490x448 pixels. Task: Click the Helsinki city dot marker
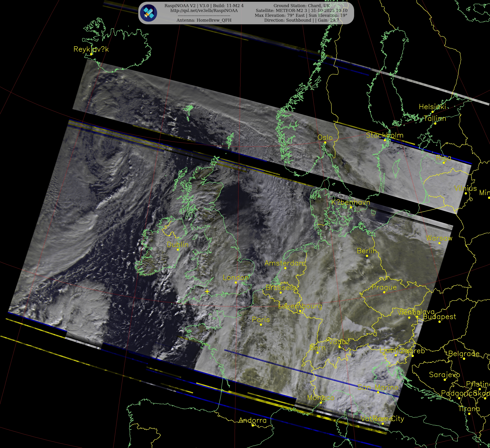point(433,112)
